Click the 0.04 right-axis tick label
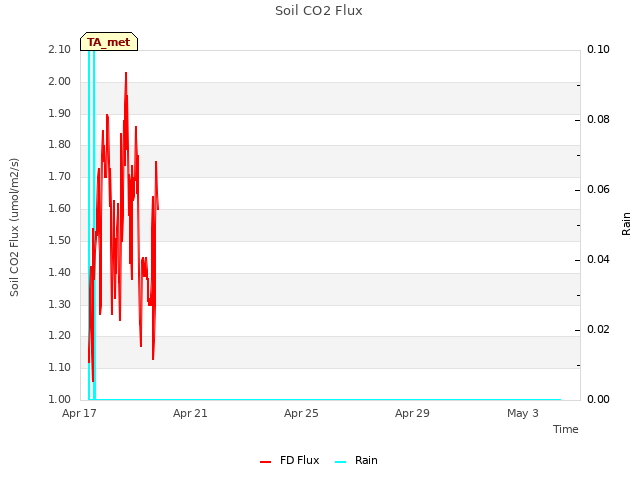 [x=598, y=259]
